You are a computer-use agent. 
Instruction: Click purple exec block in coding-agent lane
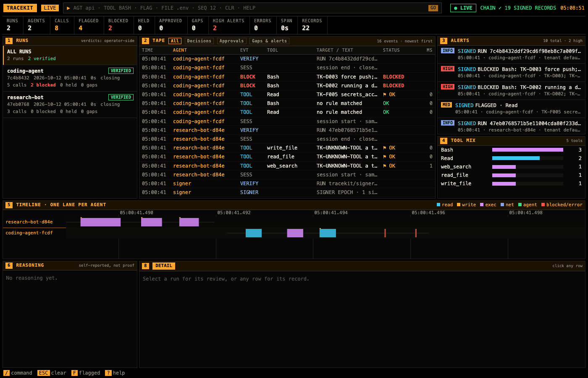(295, 233)
